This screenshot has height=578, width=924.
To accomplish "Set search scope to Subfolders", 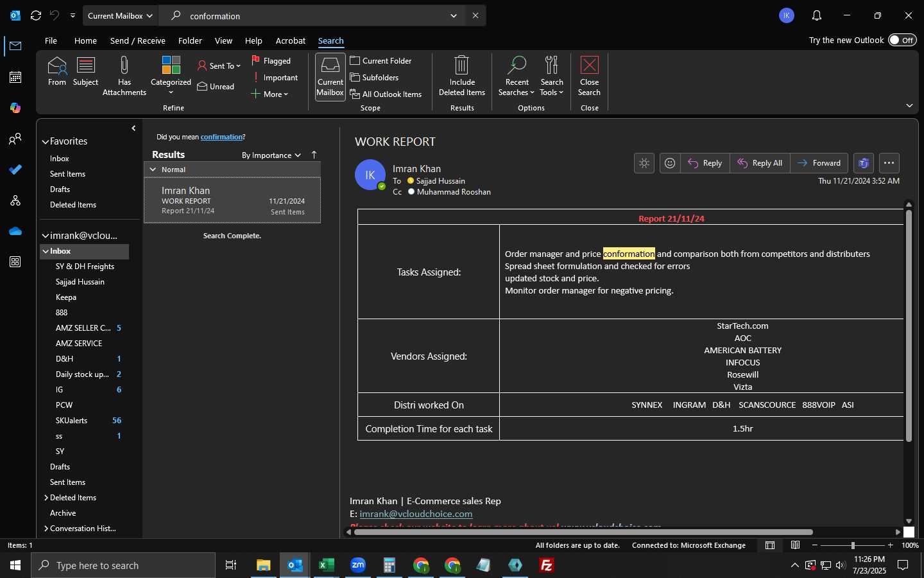I will click(375, 77).
